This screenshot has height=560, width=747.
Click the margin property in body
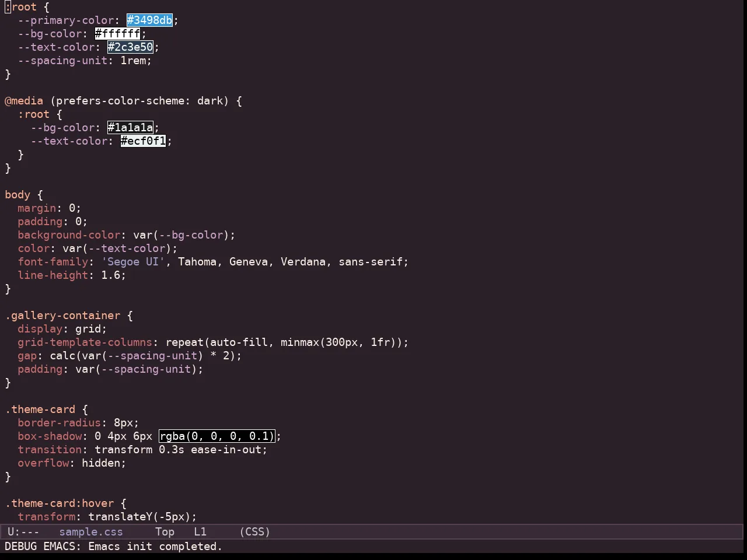click(x=37, y=208)
